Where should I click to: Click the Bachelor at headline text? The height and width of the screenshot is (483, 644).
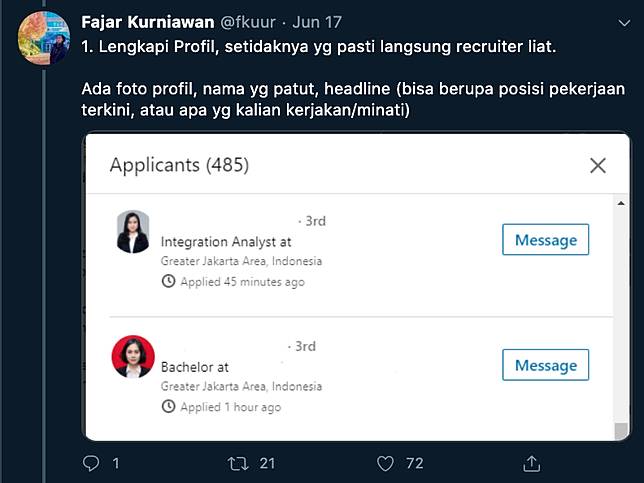click(195, 367)
